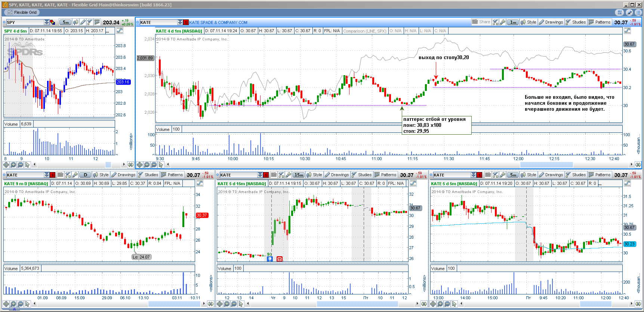
Task: Click the Share button in main chart
Action: (481, 22)
